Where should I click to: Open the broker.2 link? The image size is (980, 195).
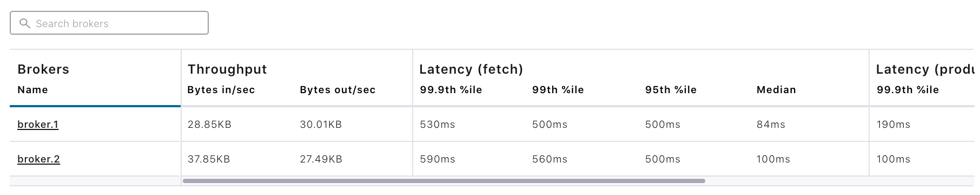pos(38,159)
